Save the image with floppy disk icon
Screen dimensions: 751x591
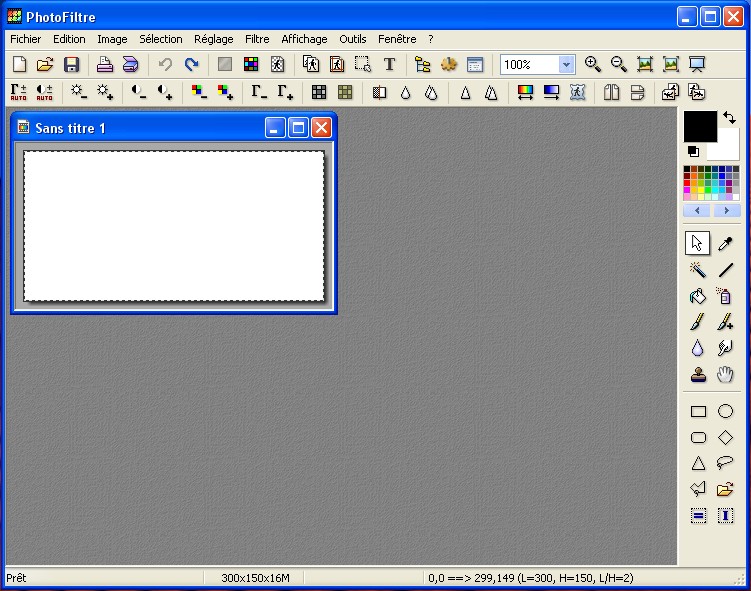[x=71, y=64]
